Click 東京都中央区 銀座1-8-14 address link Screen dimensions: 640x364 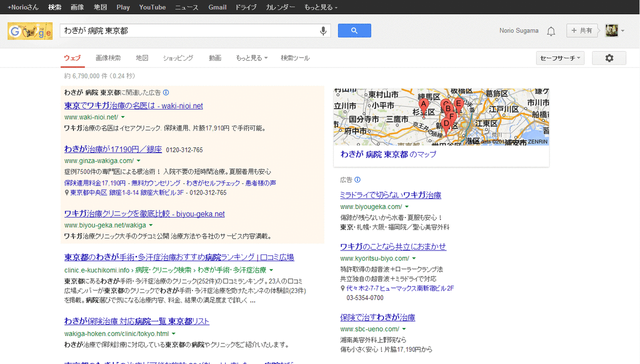[x=127, y=192]
